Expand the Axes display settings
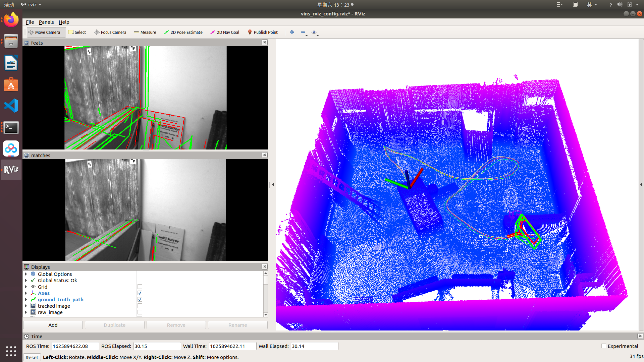Viewport: 644px width, 362px height. pos(26,293)
